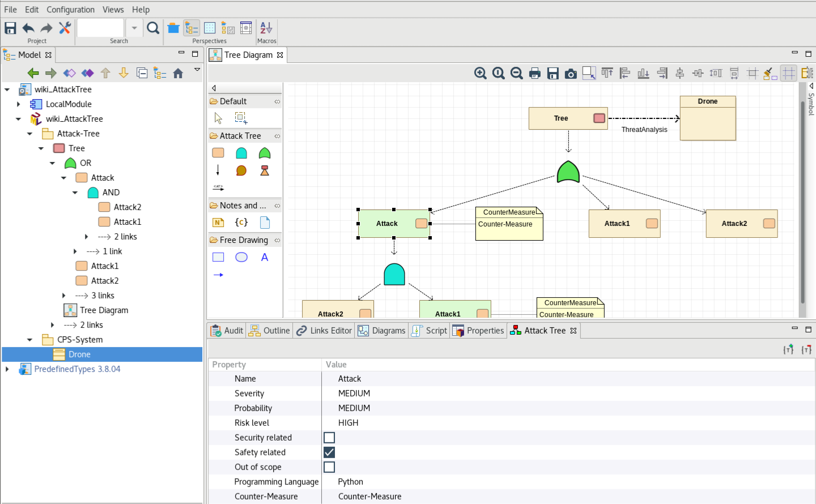Uncheck the Safety related checkbox
The image size is (816, 504).
[329, 452]
